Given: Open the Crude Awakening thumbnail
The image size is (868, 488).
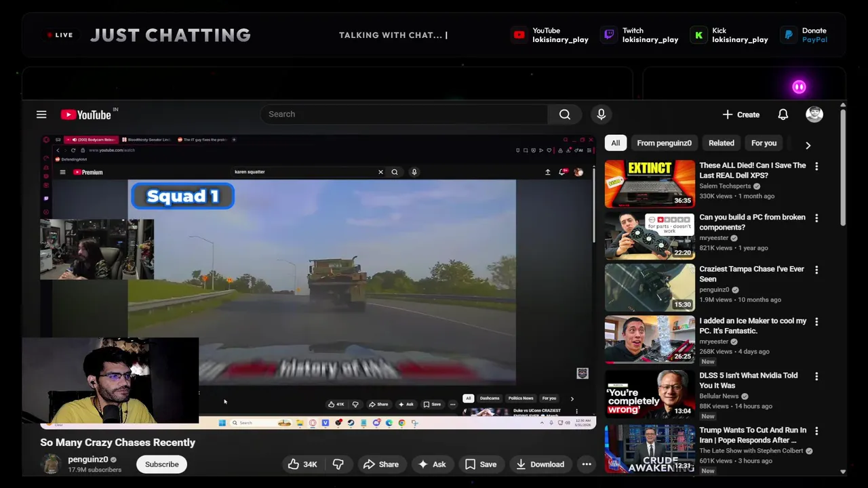Looking at the screenshot, I should [650, 449].
